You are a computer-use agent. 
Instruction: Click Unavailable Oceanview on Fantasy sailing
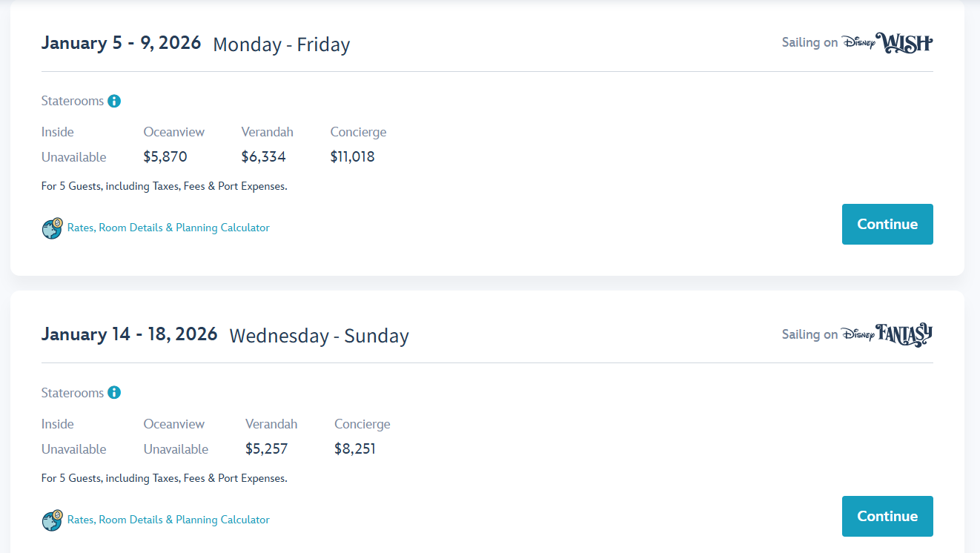[x=176, y=449]
